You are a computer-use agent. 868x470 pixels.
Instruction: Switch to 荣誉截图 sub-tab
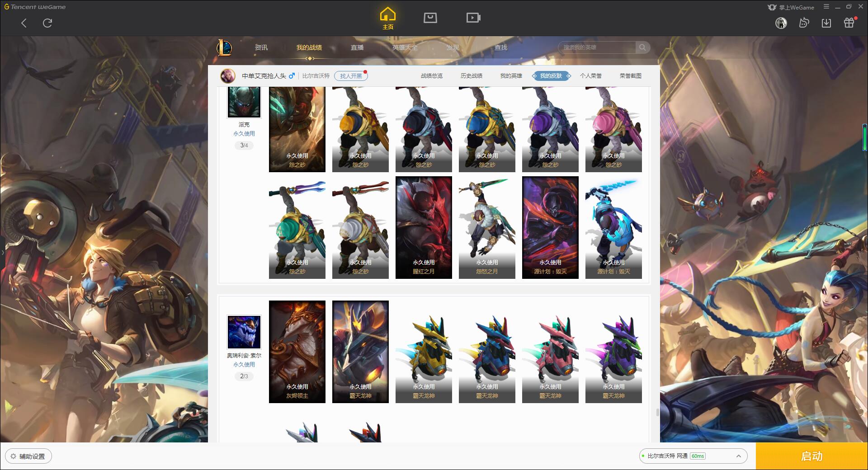click(631, 76)
